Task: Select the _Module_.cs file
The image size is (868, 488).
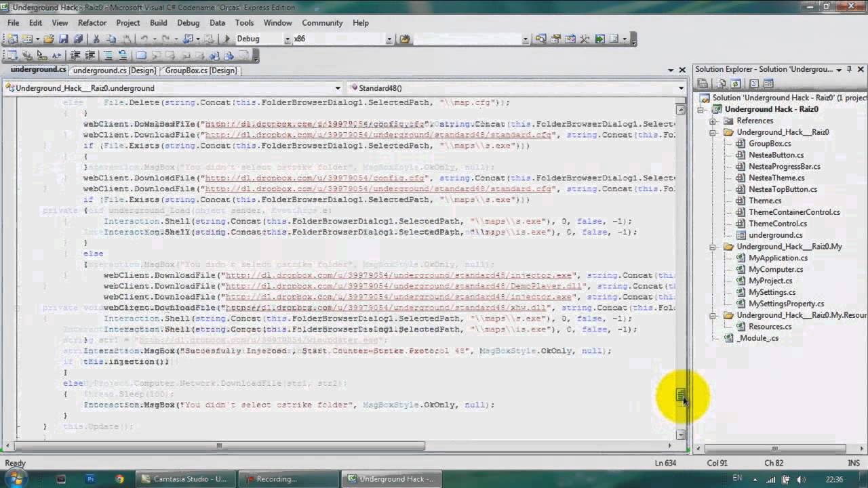Action: click(x=758, y=338)
